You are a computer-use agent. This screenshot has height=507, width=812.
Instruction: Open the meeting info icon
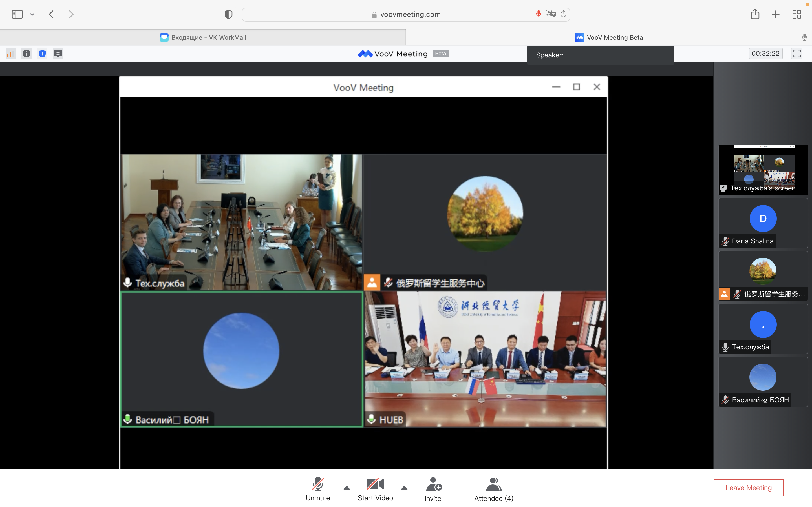[x=26, y=54]
